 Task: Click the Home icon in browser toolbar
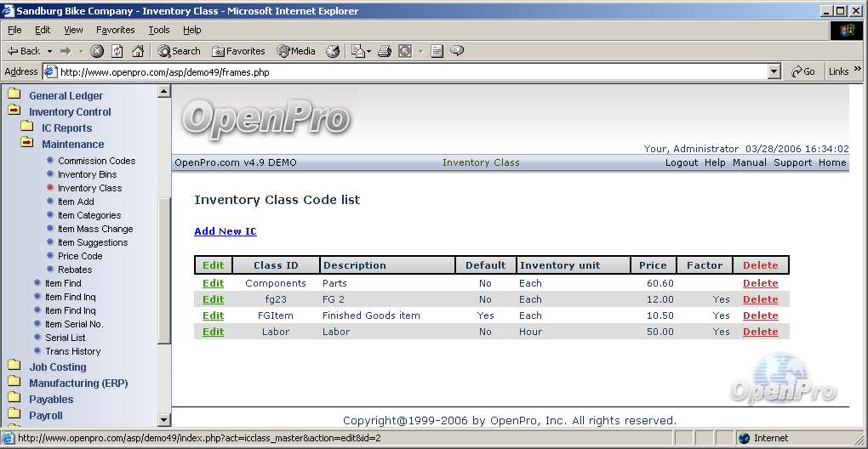(x=138, y=51)
